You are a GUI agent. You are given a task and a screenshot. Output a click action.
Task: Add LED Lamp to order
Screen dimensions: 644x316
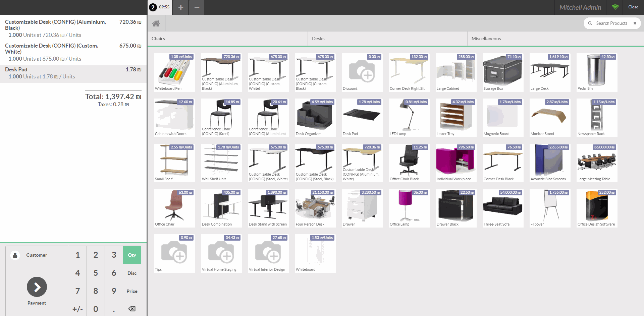(x=409, y=118)
